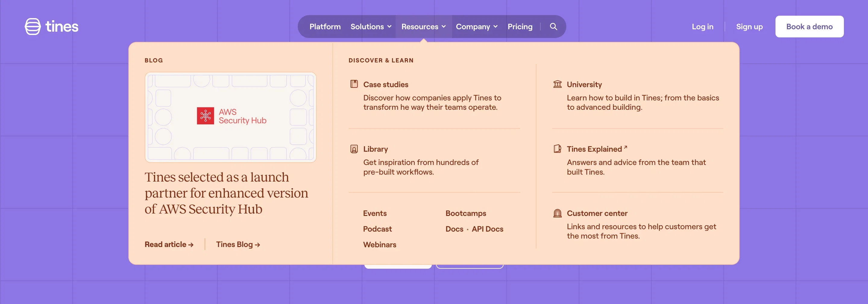Click the University description about learning to build

click(x=643, y=103)
